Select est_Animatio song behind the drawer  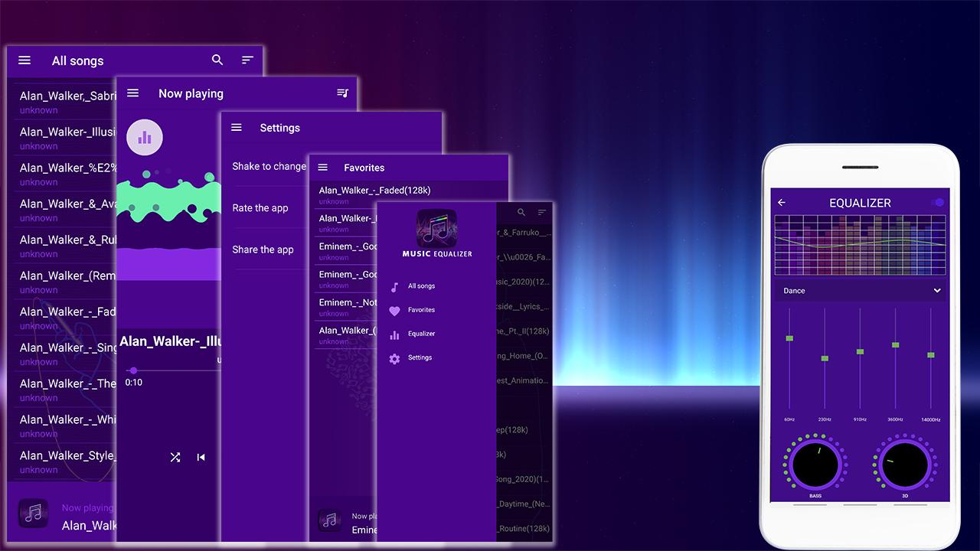pyautogui.click(x=524, y=380)
